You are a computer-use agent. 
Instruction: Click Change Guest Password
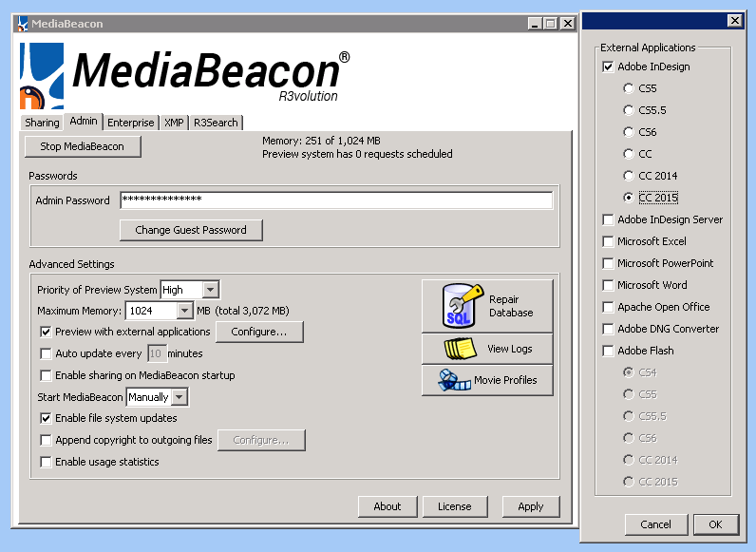tap(191, 230)
